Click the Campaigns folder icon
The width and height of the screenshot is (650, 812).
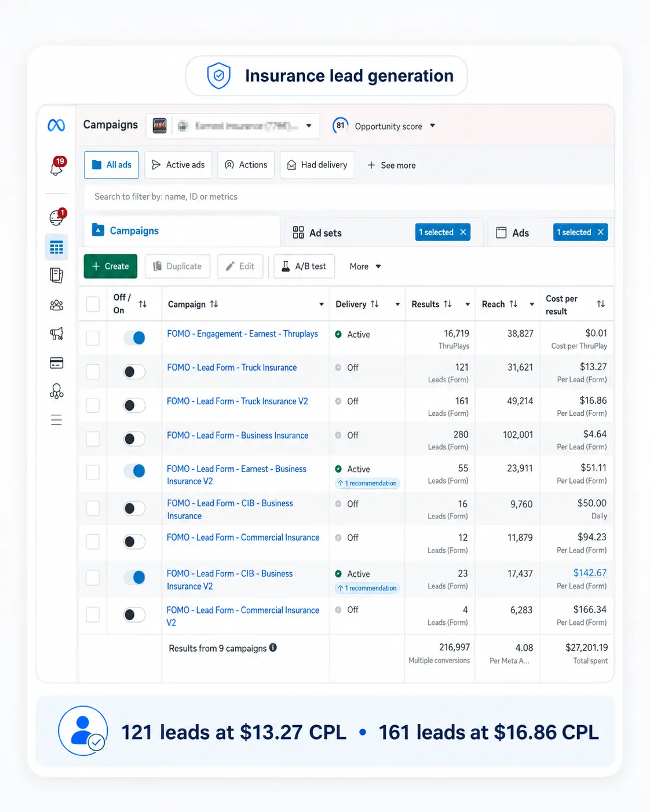[98, 230]
